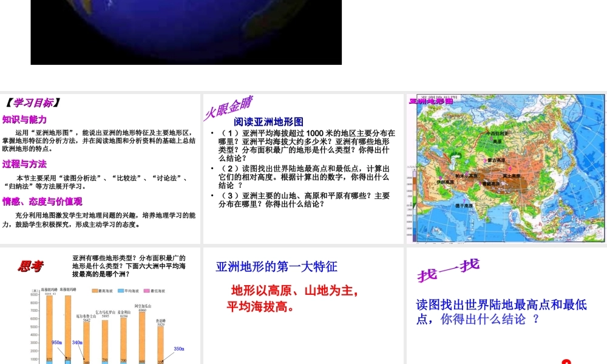Click question (1) about 1000 米 elevation
607x364 pixels.
306,146
